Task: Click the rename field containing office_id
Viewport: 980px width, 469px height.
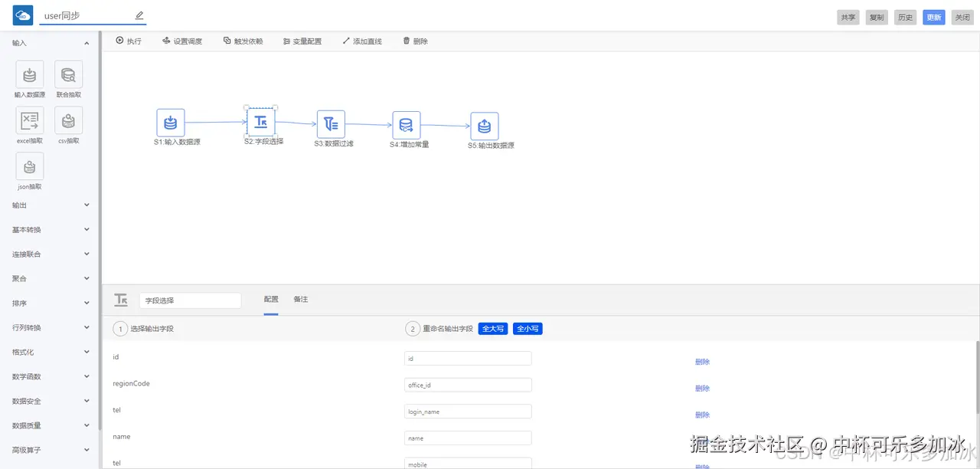Action: (x=468, y=385)
